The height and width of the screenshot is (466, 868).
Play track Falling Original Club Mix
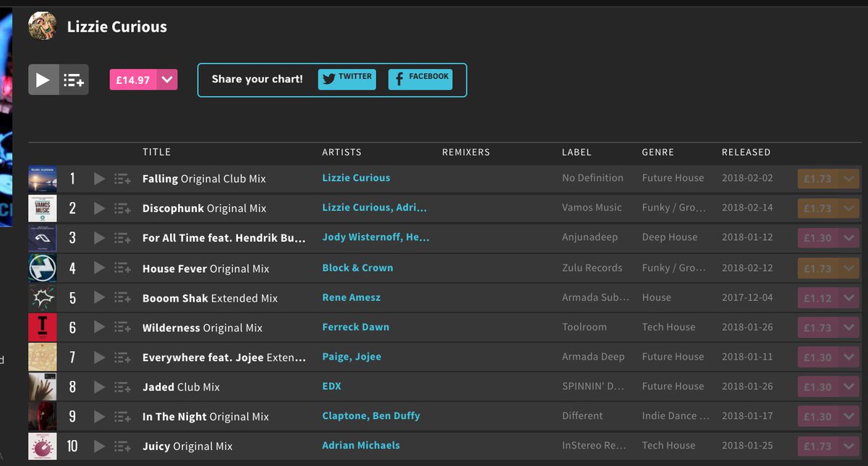pyautogui.click(x=100, y=179)
